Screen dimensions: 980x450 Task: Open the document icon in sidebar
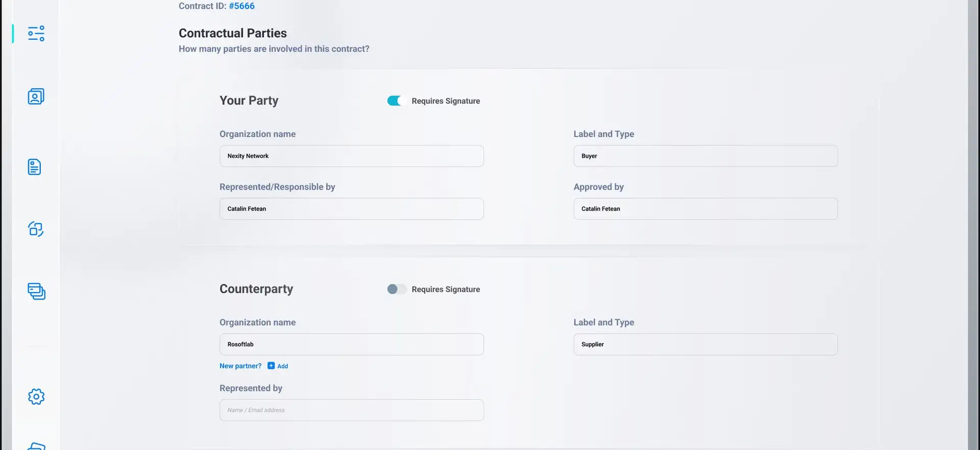[34, 167]
